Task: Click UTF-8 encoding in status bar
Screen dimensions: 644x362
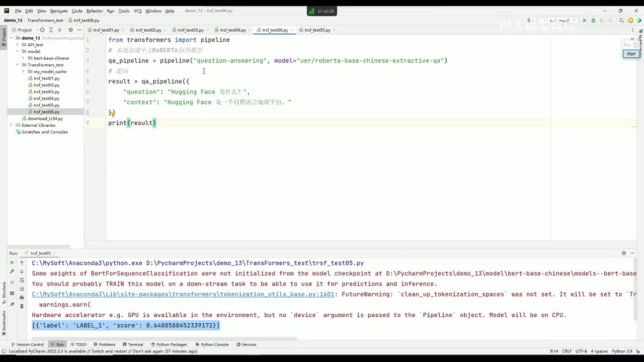Action: [581, 351]
